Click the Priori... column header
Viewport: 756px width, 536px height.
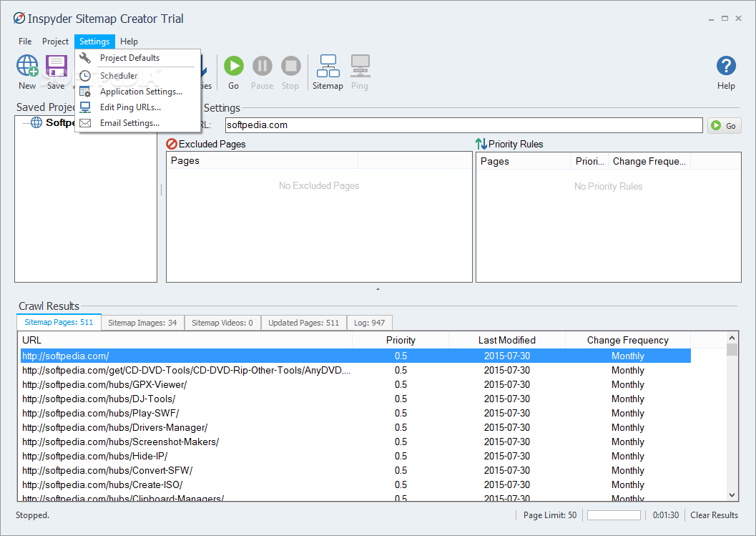pyautogui.click(x=589, y=161)
